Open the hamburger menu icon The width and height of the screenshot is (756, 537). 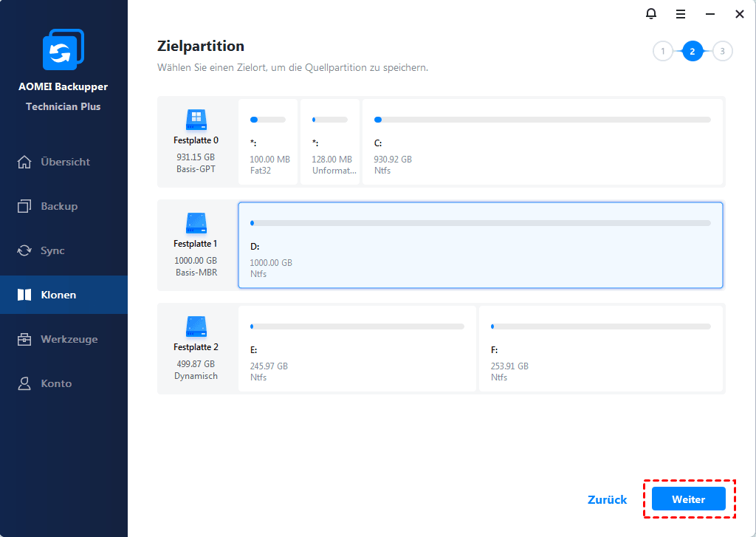pyautogui.click(x=680, y=14)
